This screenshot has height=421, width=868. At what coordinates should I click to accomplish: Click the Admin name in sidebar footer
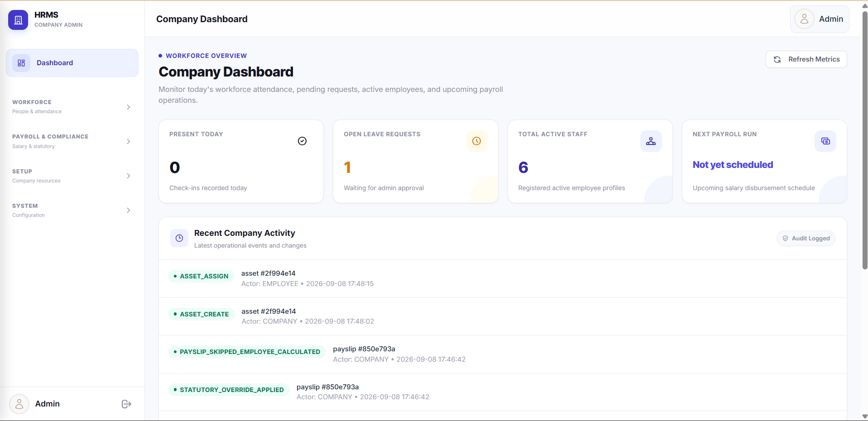click(48, 404)
